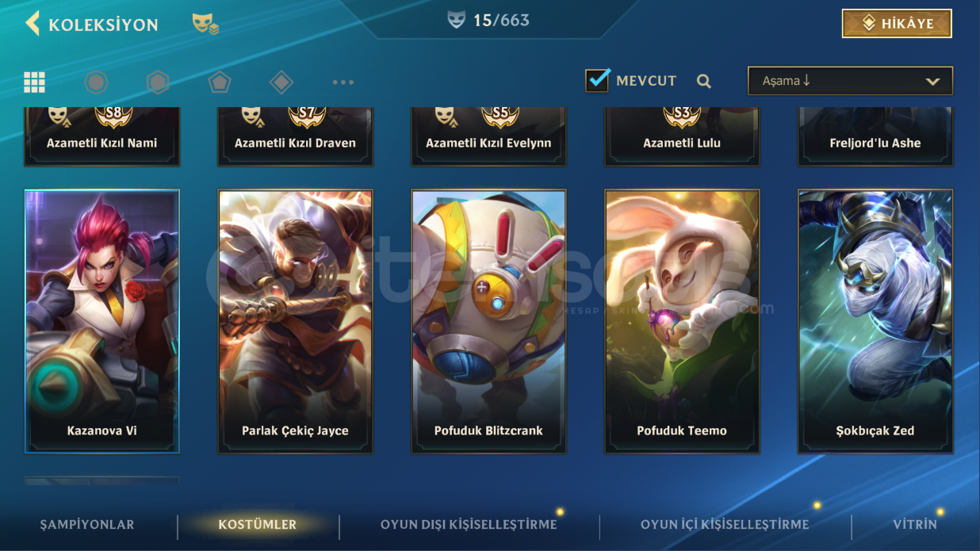
Task: Open the search magnifier icon
Action: (704, 81)
